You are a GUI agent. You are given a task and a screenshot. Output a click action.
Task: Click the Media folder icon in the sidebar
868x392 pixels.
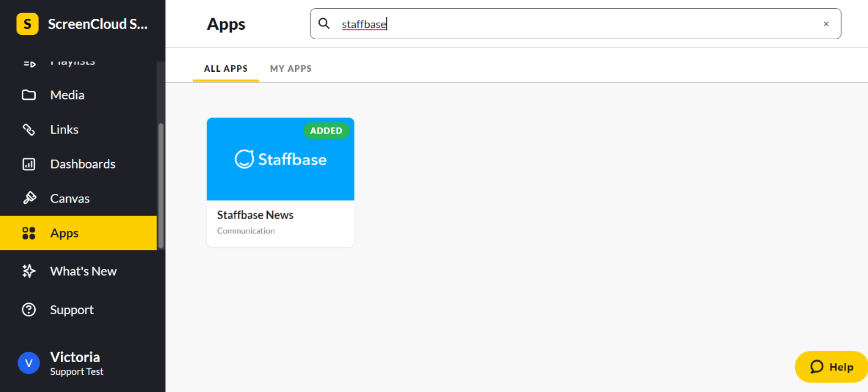pos(29,95)
